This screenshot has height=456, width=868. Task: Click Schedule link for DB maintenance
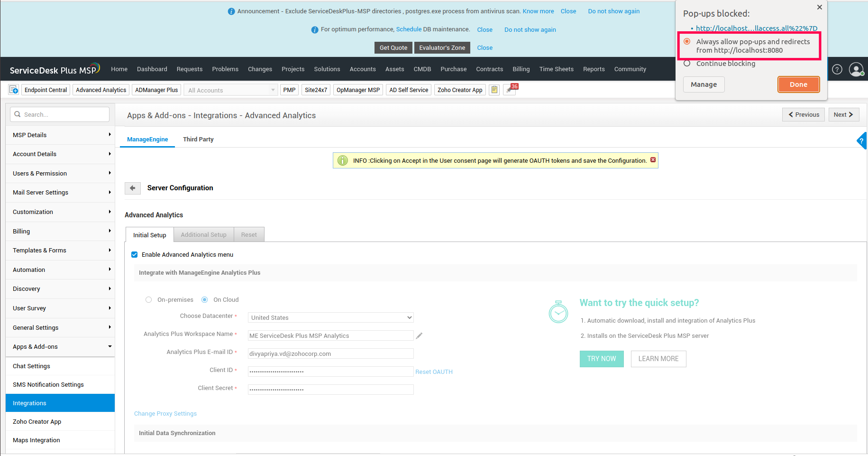pyautogui.click(x=409, y=29)
